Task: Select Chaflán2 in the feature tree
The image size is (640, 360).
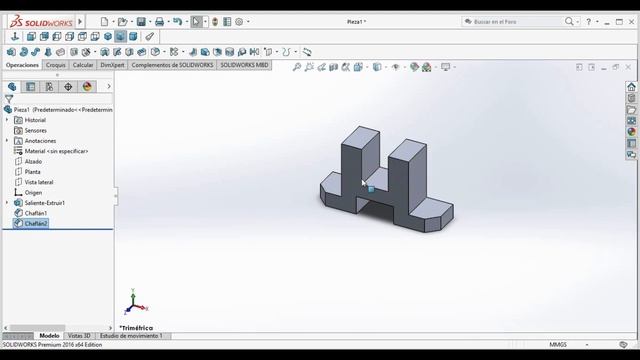Action: pyautogui.click(x=31, y=223)
